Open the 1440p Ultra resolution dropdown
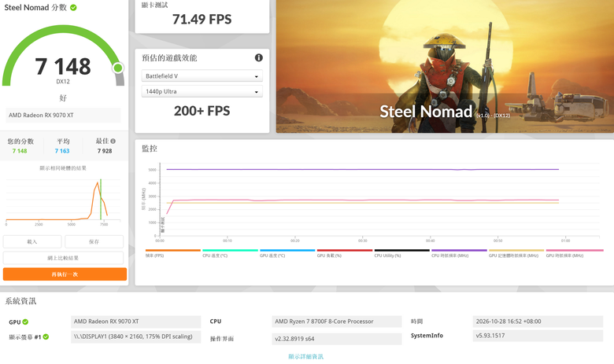This screenshot has width=614, height=364. (x=202, y=91)
